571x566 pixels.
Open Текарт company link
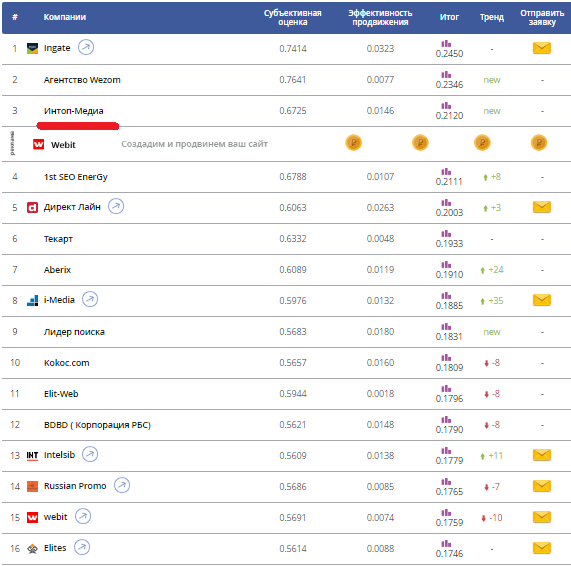coord(58,239)
